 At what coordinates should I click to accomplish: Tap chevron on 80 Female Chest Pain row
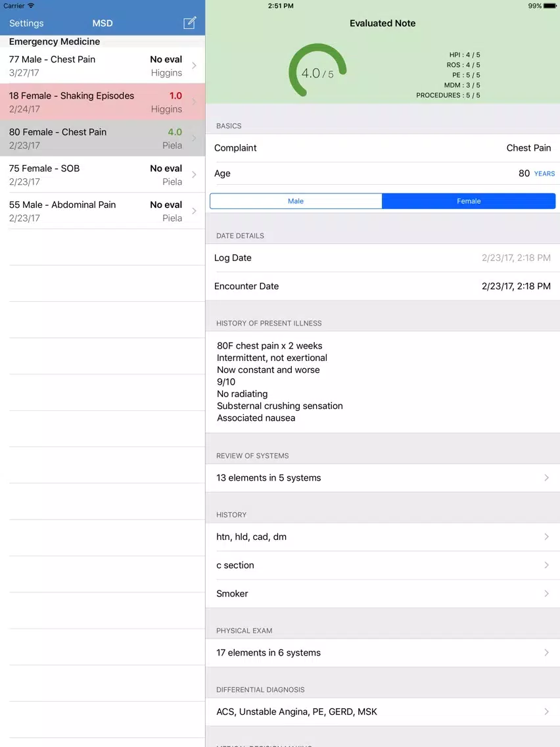click(x=195, y=138)
